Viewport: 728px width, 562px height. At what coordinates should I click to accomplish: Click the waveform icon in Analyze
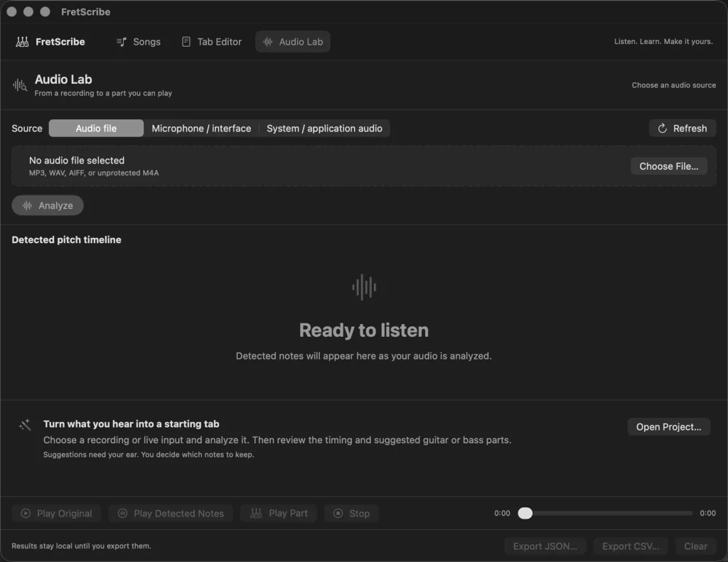(x=28, y=205)
